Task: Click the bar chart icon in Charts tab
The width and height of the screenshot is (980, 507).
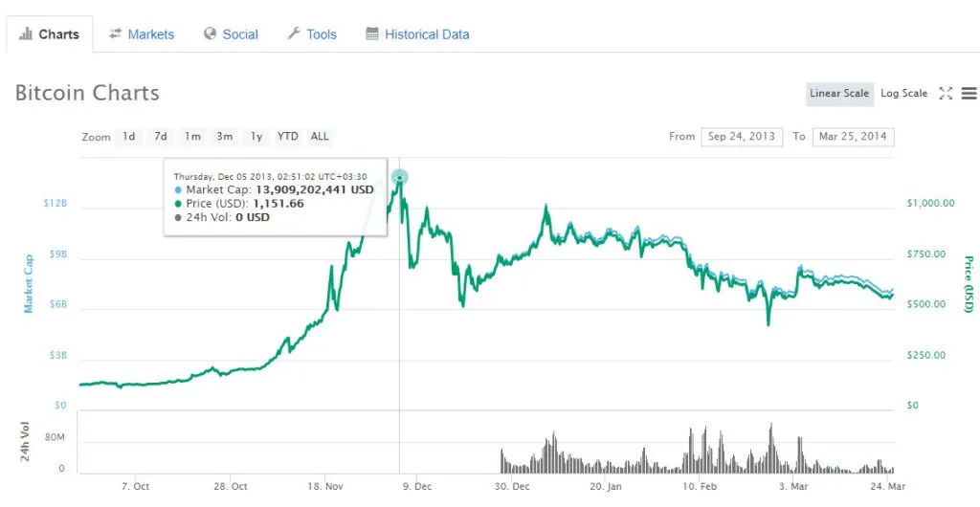Action: coord(26,34)
